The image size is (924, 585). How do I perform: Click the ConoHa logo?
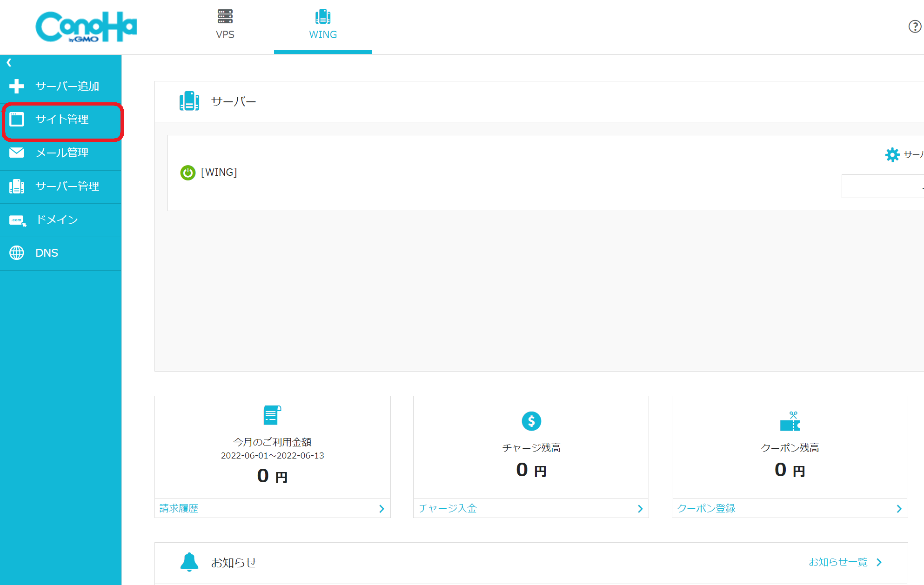click(87, 27)
